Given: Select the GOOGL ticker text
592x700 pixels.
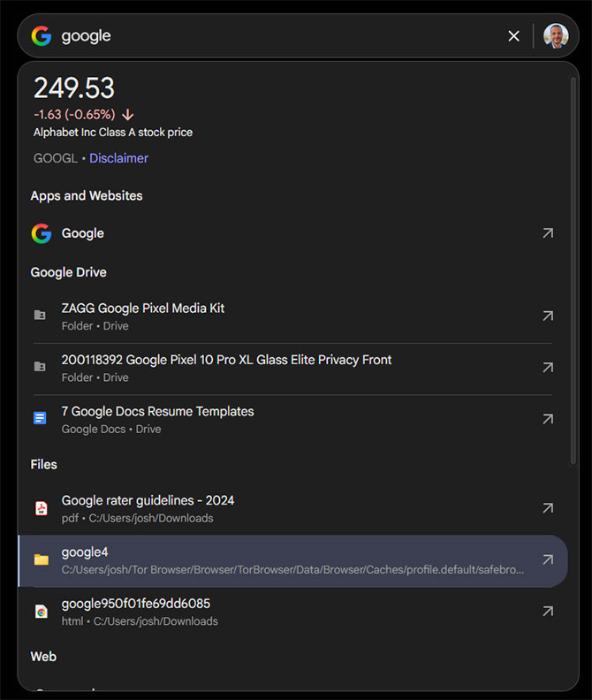Looking at the screenshot, I should (56, 158).
